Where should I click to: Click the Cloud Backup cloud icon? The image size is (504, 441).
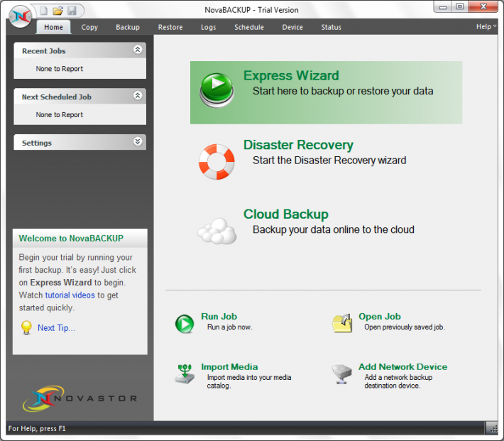click(217, 231)
